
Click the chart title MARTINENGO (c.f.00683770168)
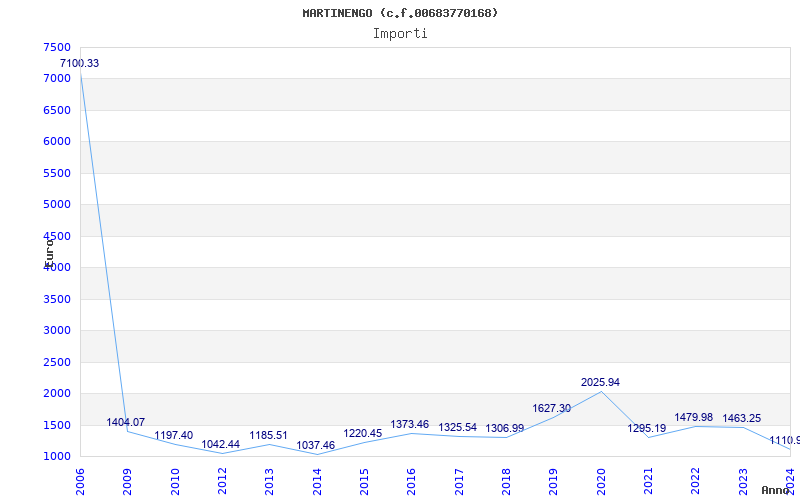(400, 13)
